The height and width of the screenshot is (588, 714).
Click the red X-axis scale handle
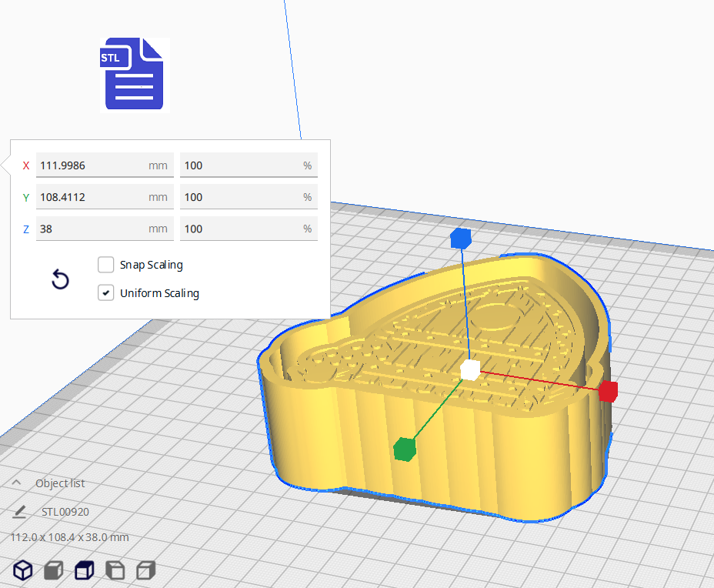[609, 392]
